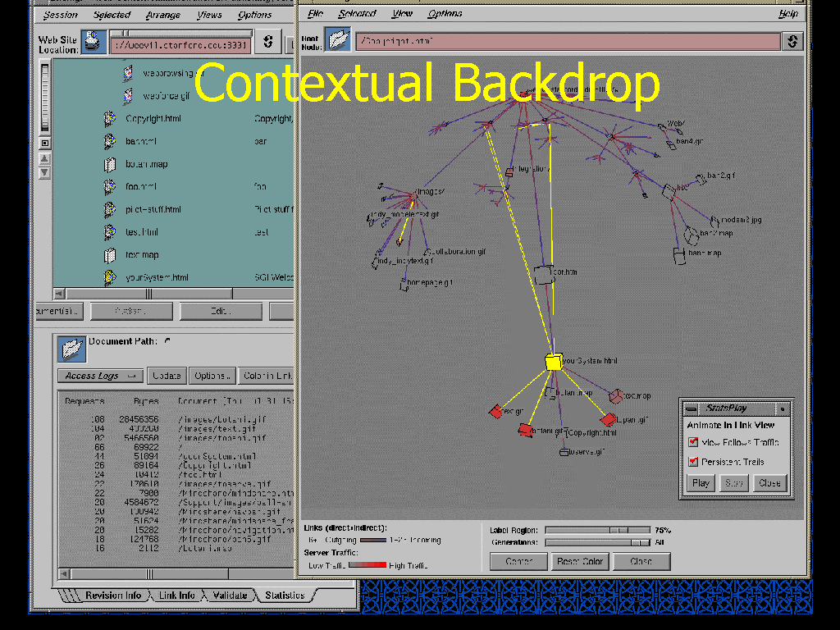Click the Document Path folder icon
840x630 pixels.
(71, 349)
